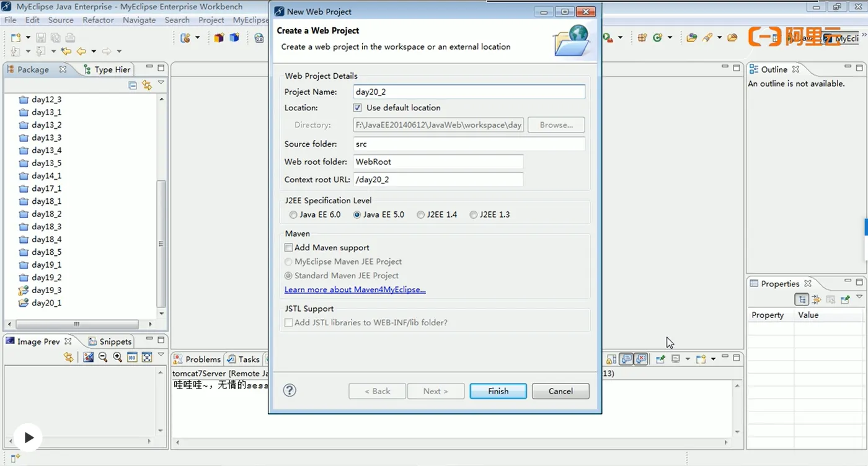Screen dimensions: 868x466
Task: Open Package Explorer view menu triangle
Action: [161, 83]
